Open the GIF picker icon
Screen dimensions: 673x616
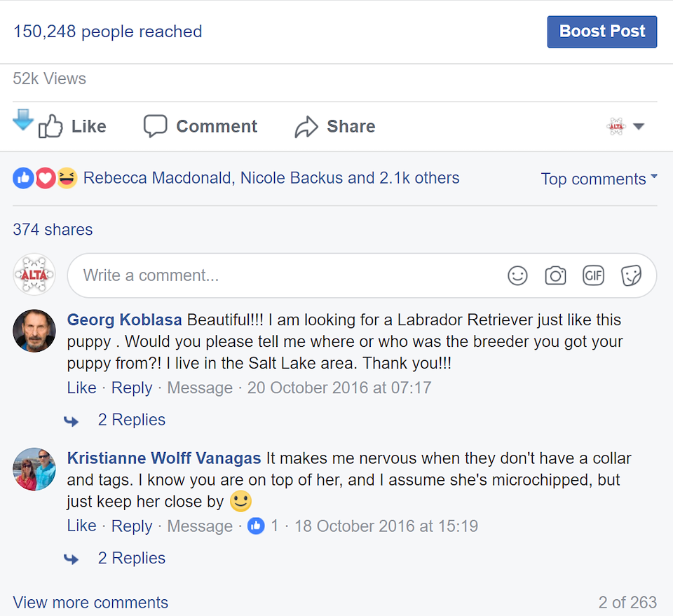[x=593, y=276]
